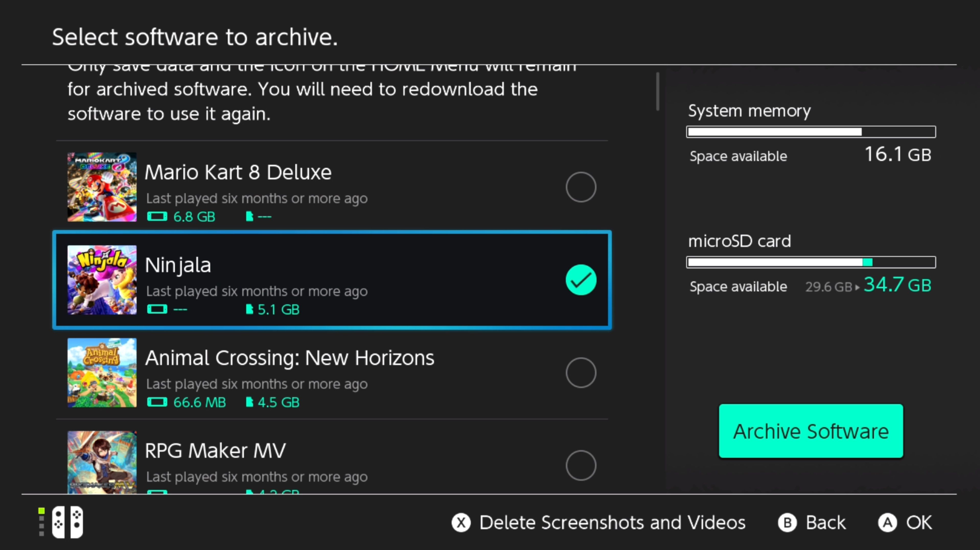The image size is (980, 550).
Task: Select Mario Kart 8 Deluxe for archiving
Action: pos(581,187)
